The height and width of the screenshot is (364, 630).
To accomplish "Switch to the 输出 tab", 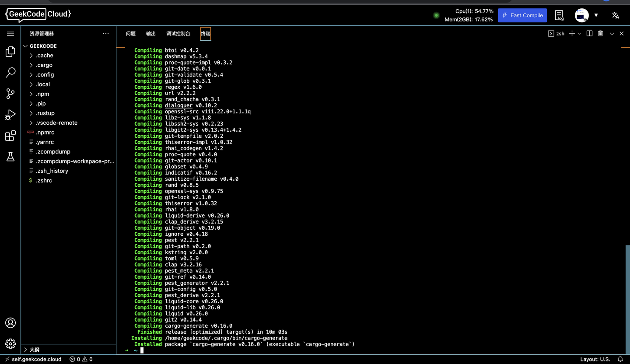I will coord(150,33).
